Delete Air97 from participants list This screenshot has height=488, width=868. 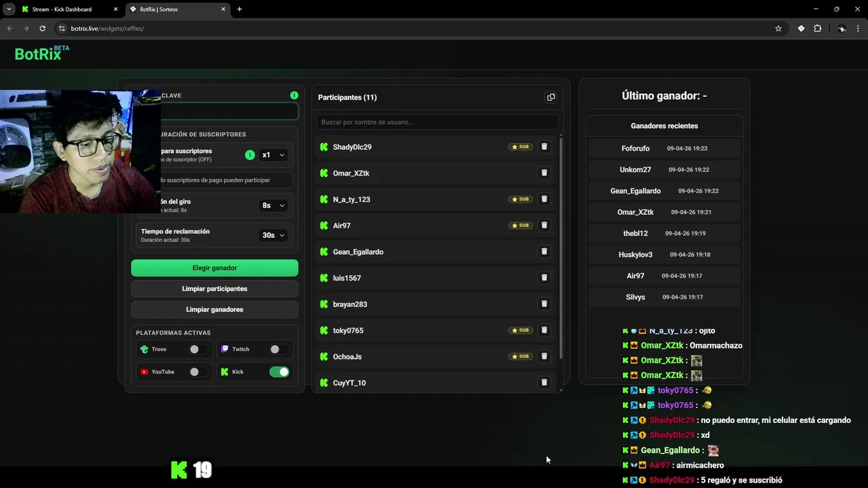tap(544, 225)
